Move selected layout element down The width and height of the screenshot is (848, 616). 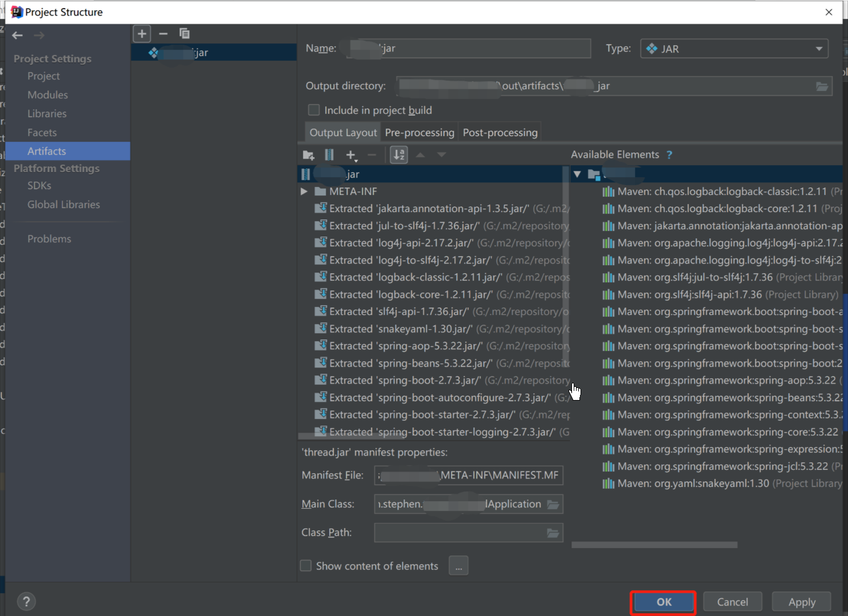click(442, 155)
